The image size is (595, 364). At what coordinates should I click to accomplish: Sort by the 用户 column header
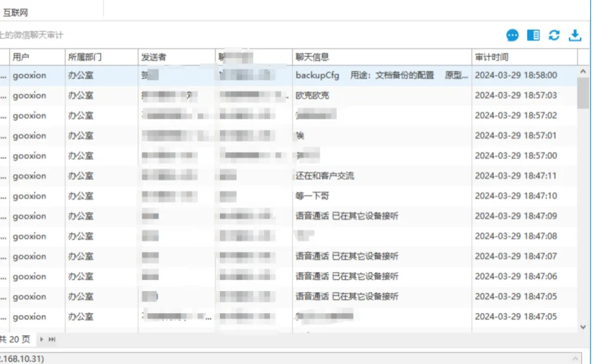click(x=37, y=57)
